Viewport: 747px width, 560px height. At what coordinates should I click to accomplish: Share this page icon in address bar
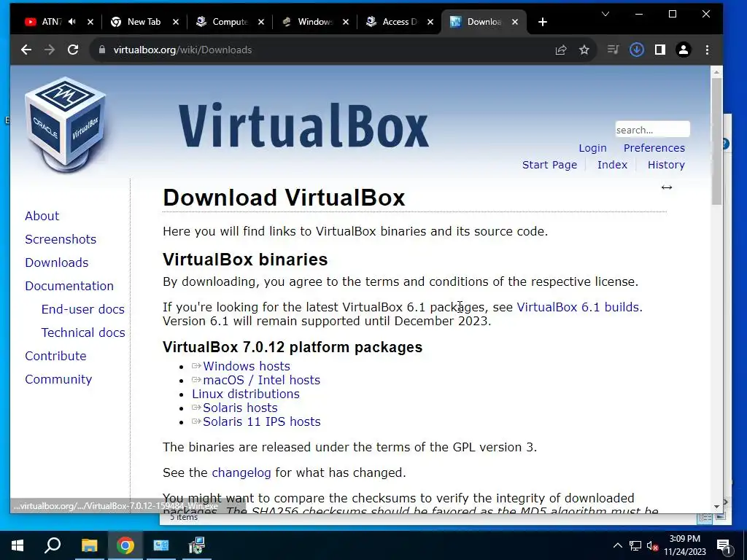[x=561, y=50]
